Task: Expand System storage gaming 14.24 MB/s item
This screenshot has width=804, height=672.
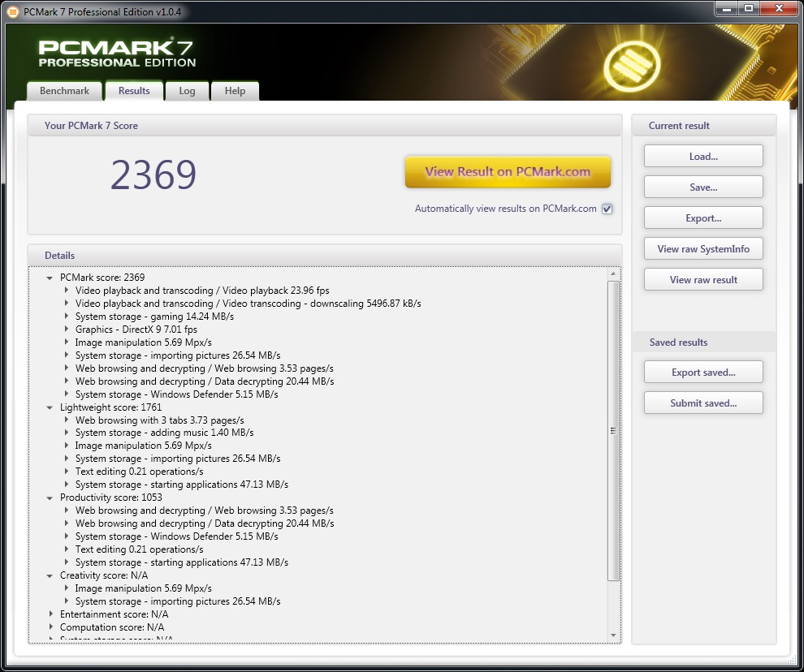Action: click(66, 316)
